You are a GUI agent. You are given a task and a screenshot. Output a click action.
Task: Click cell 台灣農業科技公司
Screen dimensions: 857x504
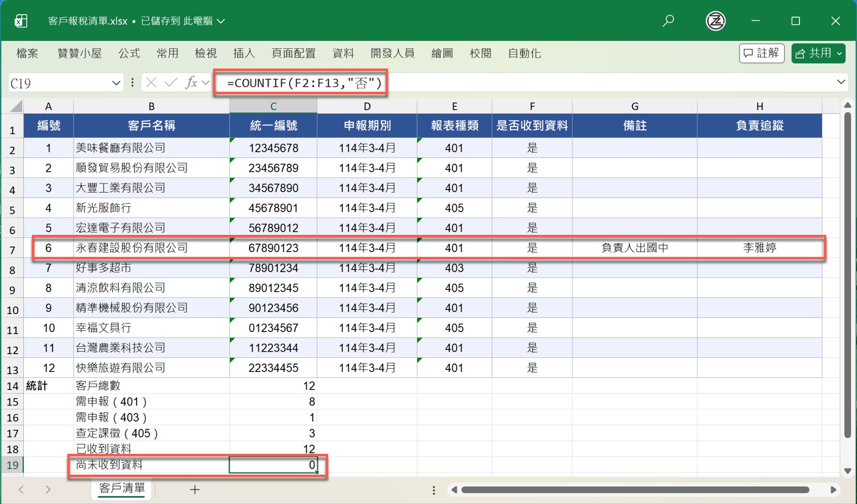(x=151, y=348)
